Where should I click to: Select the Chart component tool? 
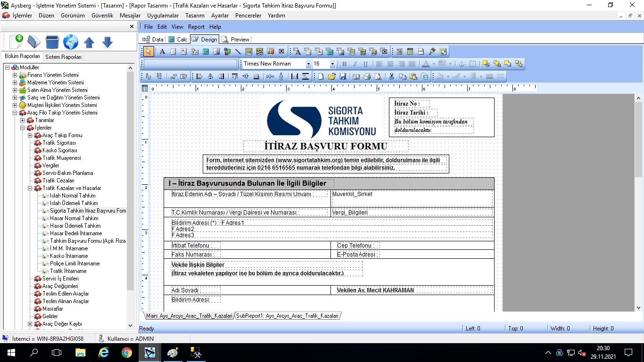coord(271,51)
